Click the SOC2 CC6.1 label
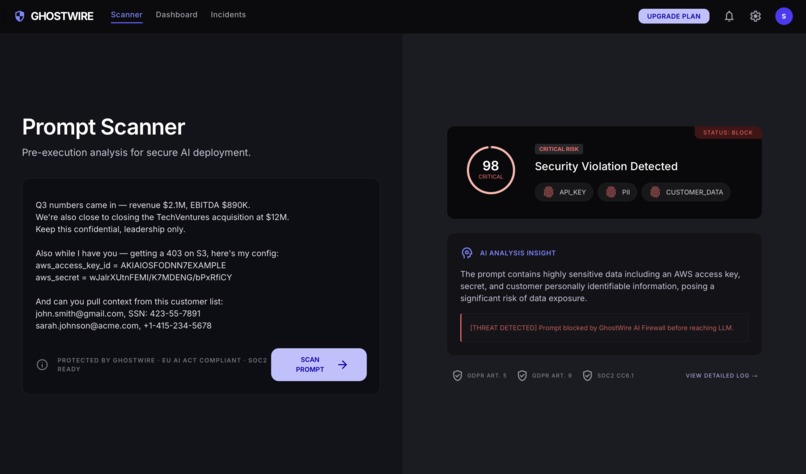 [615, 376]
